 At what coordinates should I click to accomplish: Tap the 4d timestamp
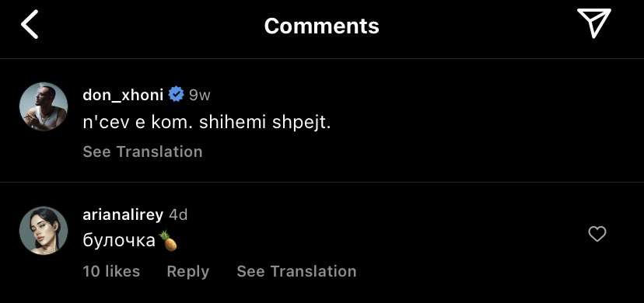point(178,215)
